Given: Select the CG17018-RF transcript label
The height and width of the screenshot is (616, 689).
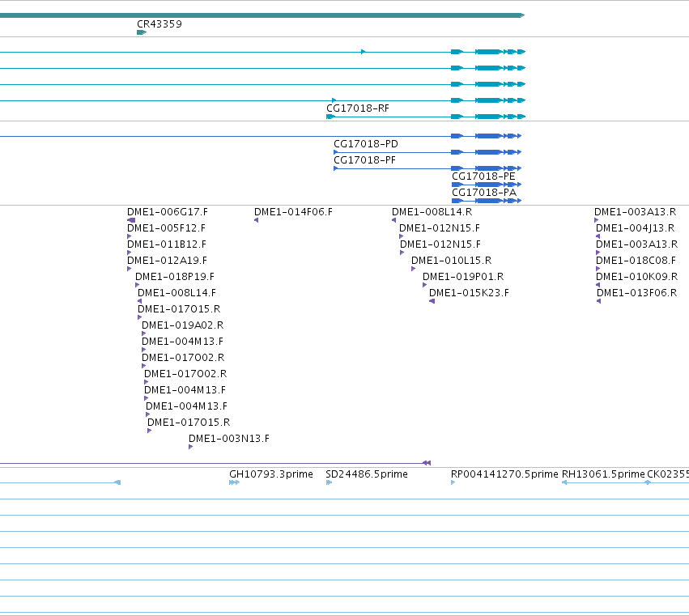Looking at the screenshot, I should click(358, 108).
